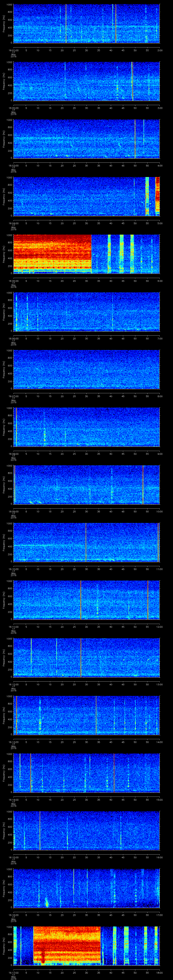Click the Frequency (Hz) axis label of the 16:10:00 panel
The image size is (173, 980).
(4, 542)
